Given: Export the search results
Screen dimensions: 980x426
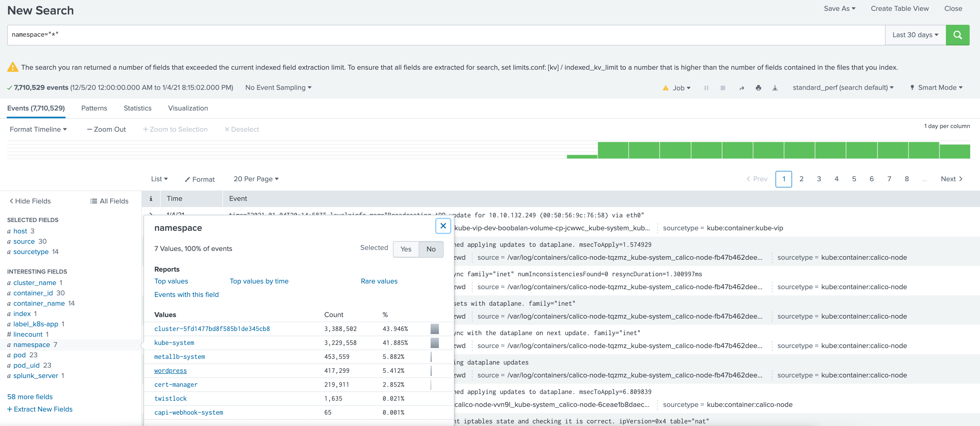Looking at the screenshot, I should click(775, 88).
